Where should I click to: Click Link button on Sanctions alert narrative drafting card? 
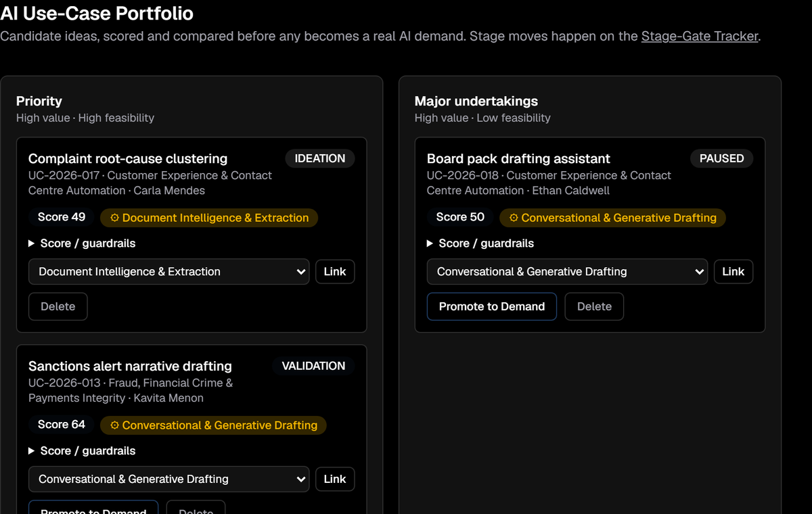[x=335, y=480]
